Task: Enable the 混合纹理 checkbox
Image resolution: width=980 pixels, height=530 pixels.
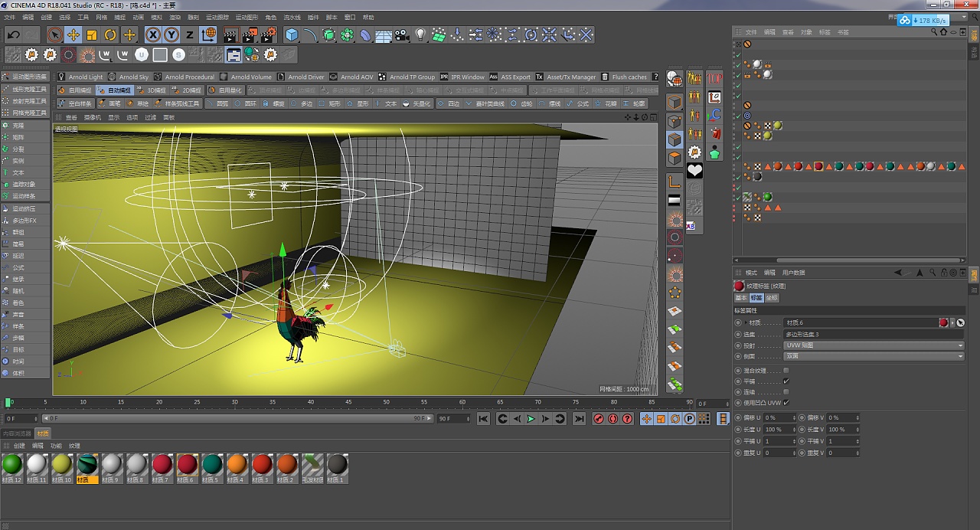Action: [x=786, y=371]
